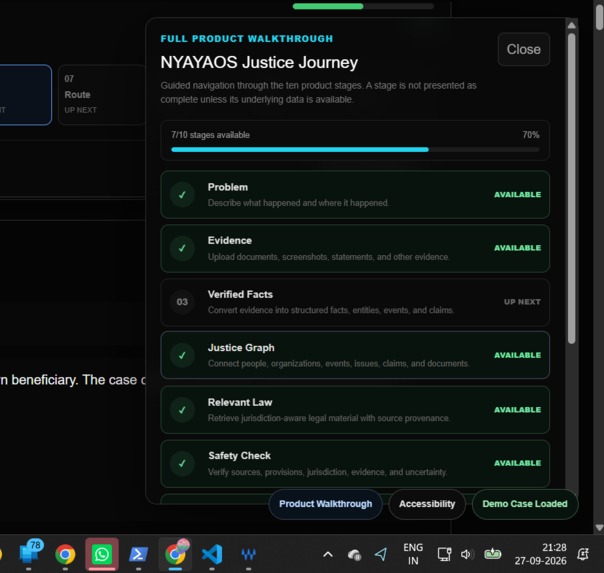Click the AVAILABLE label on Relevant Law
604x573 pixels.
[517, 410]
